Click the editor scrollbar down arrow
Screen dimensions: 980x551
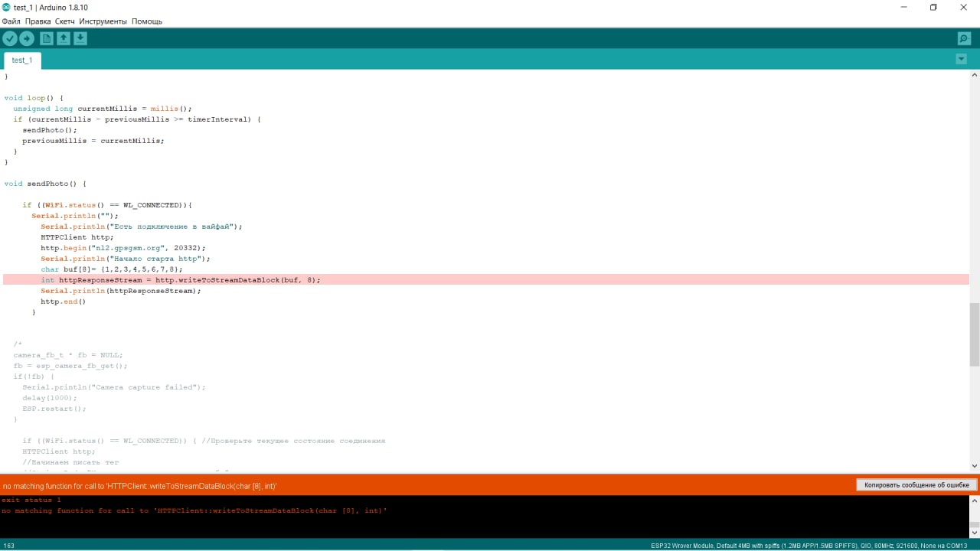974,465
